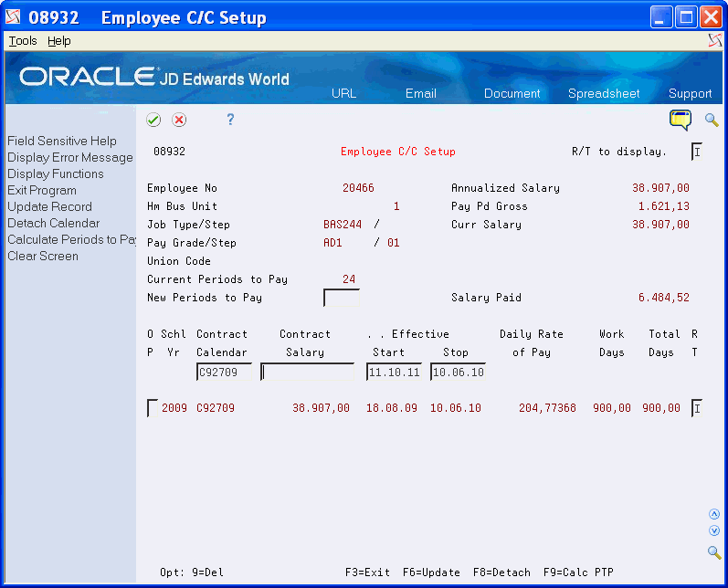Click school year 2009 in row
728x588 pixels.
pos(174,408)
